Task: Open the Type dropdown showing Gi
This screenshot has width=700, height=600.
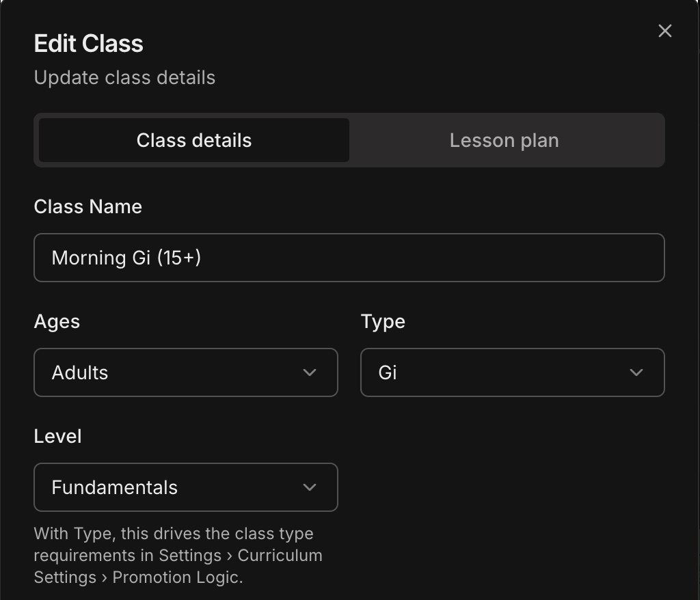Action: (x=513, y=372)
